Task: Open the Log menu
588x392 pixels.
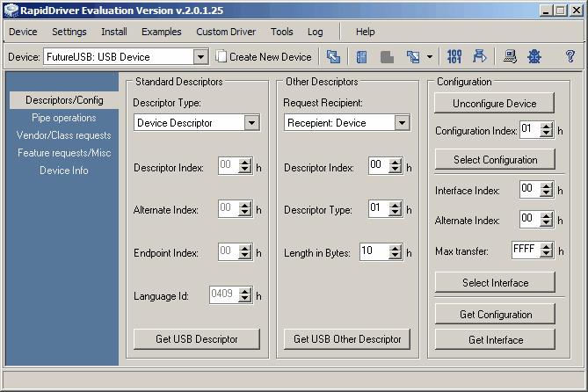Action: tap(315, 32)
